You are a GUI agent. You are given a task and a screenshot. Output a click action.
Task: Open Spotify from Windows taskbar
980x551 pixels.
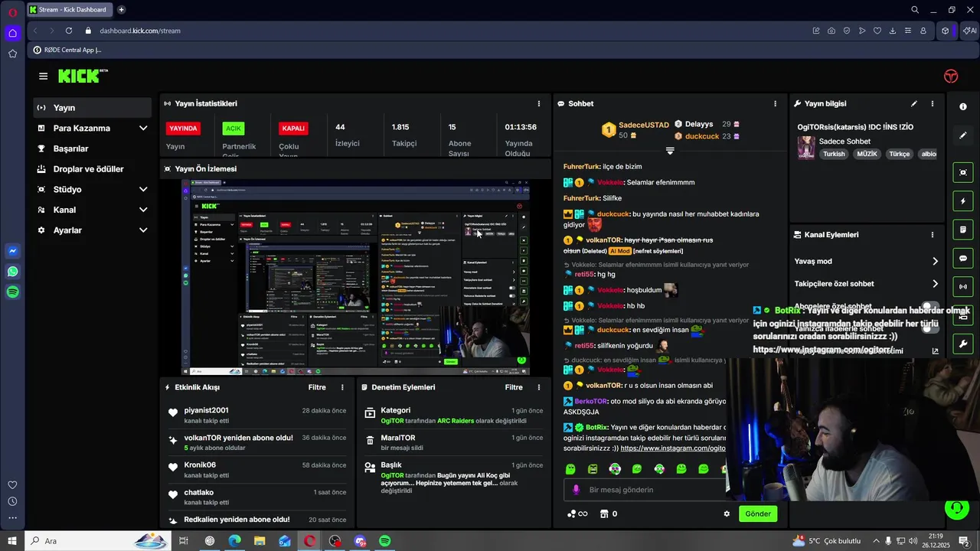pos(385,541)
